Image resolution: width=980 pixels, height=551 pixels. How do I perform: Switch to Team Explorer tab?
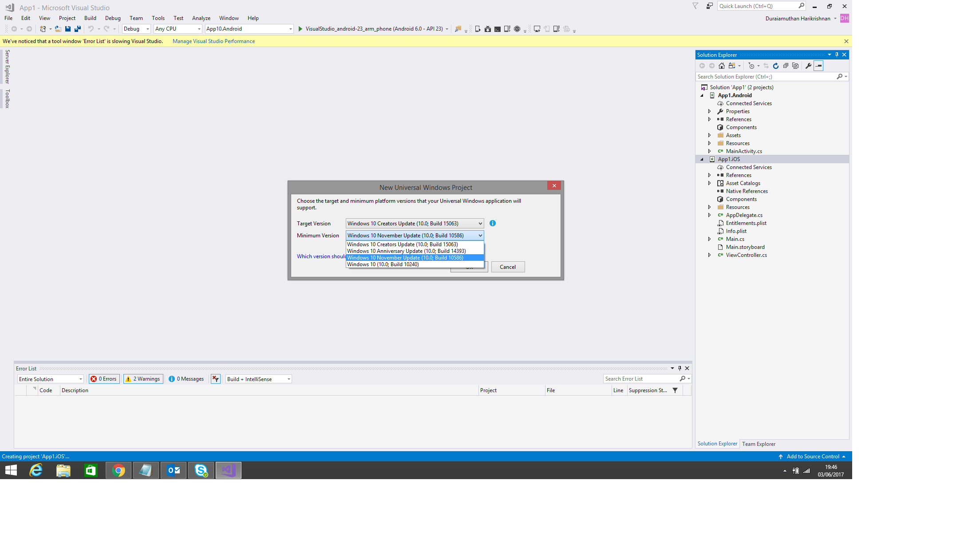[x=759, y=444]
